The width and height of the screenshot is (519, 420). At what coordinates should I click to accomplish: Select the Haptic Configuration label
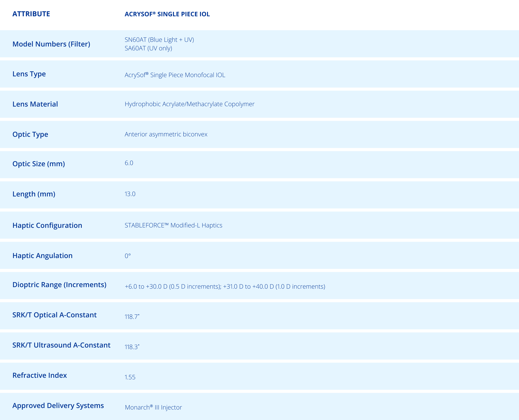(47, 225)
